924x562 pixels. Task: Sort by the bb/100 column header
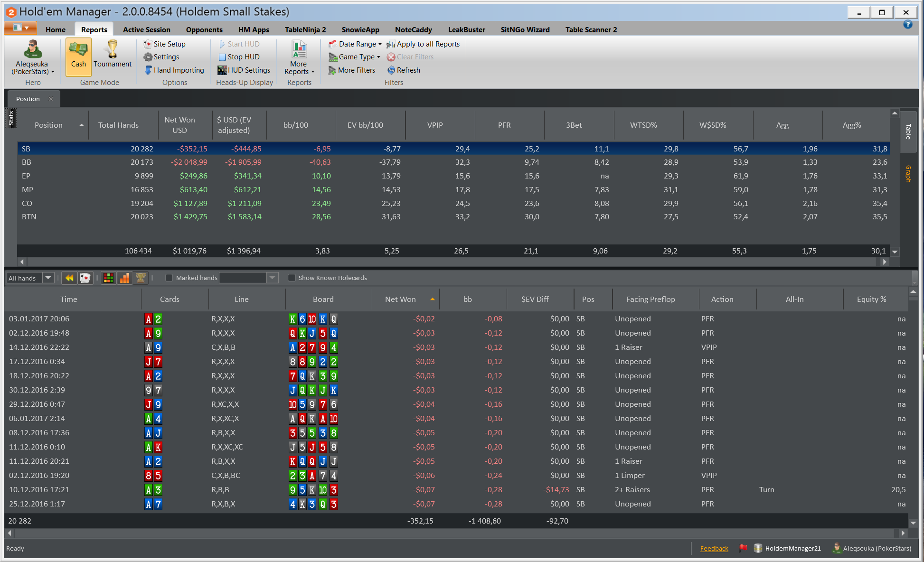click(295, 125)
